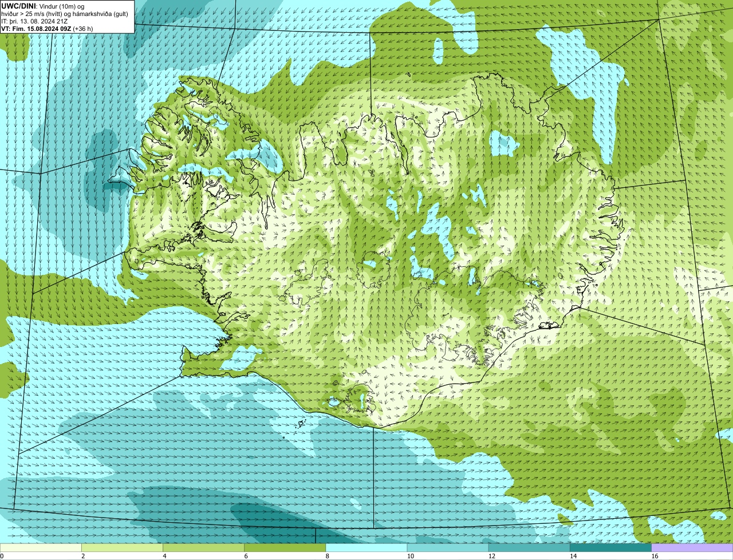The width and height of the screenshot is (733, 560).
Task: Click the legend scale label '4'
Action: click(164, 556)
